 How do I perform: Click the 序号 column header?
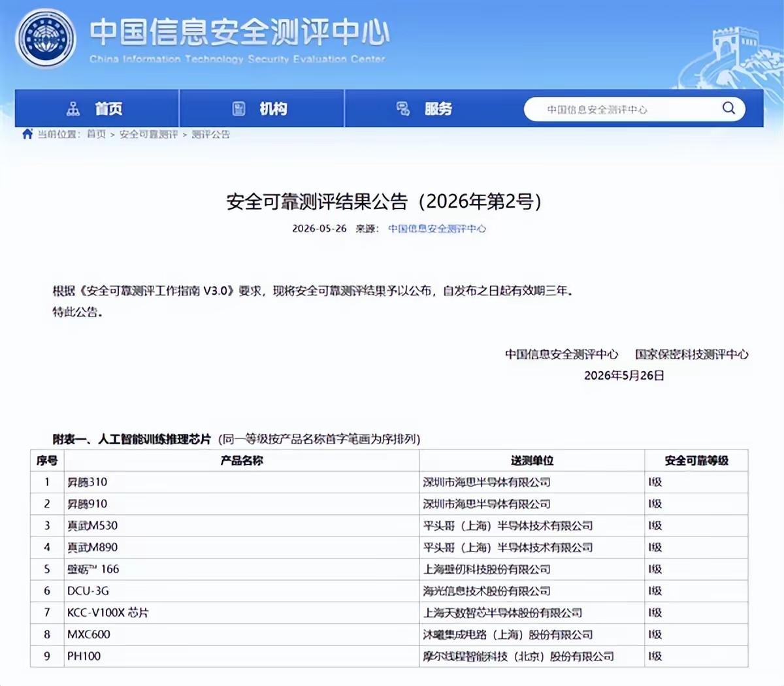pos(47,461)
